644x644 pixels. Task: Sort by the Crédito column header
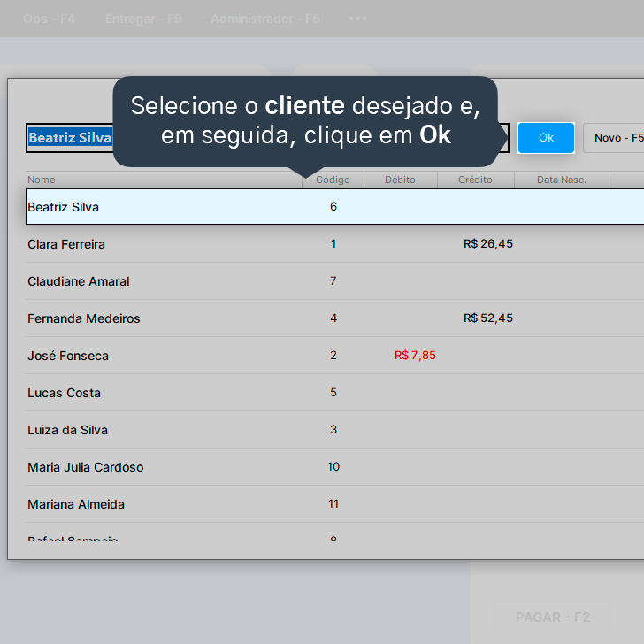(x=475, y=180)
